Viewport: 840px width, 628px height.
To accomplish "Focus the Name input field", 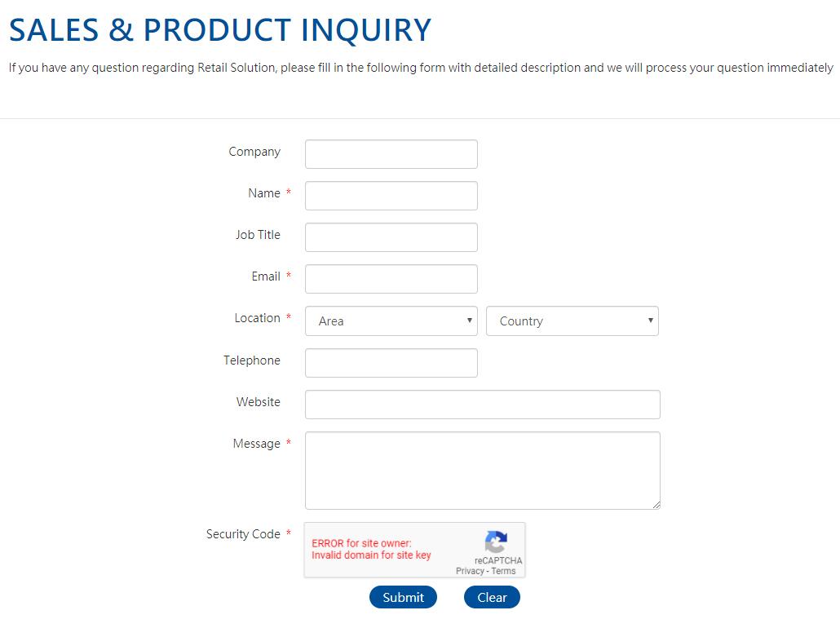I will [391, 196].
